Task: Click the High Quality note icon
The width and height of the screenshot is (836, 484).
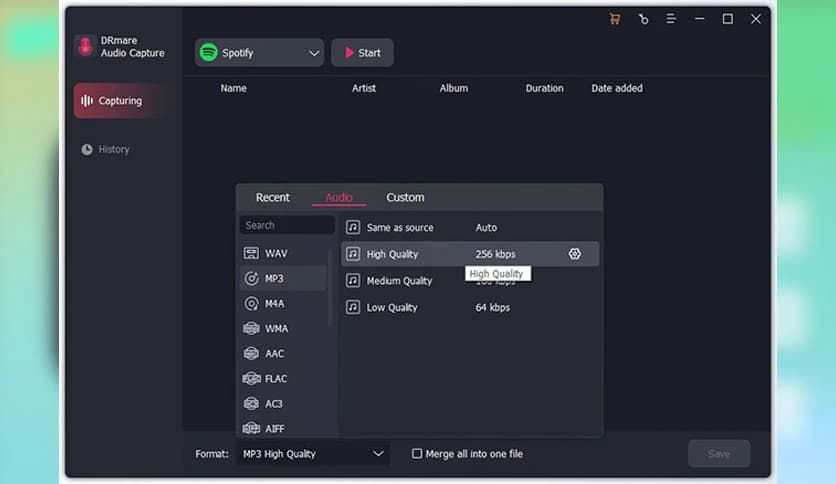Action: tap(352, 254)
